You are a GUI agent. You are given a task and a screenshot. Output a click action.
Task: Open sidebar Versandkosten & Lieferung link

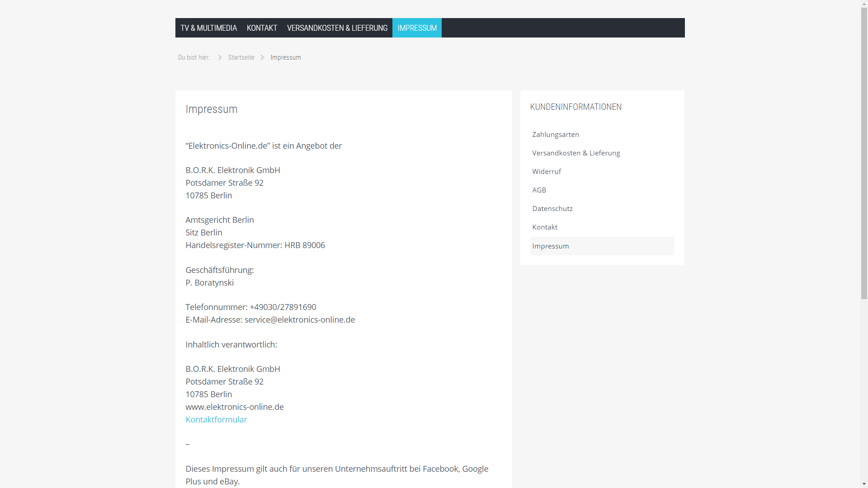(x=602, y=153)
